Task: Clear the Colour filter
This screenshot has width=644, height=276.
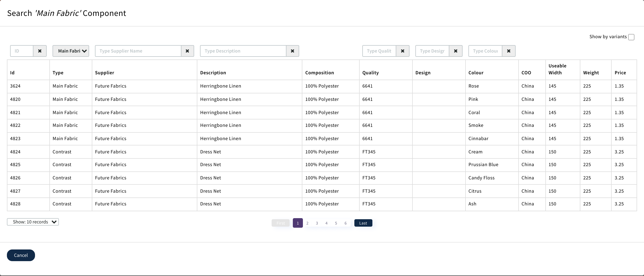Action: [509, 51]
